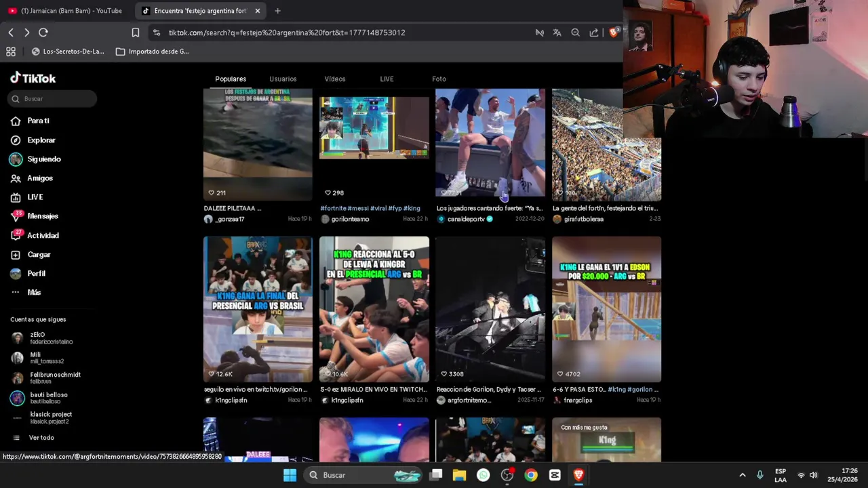
Task: Switch to Jamaican (Bam Bam) YouTube tab
Action: click(x=66, y=11)
